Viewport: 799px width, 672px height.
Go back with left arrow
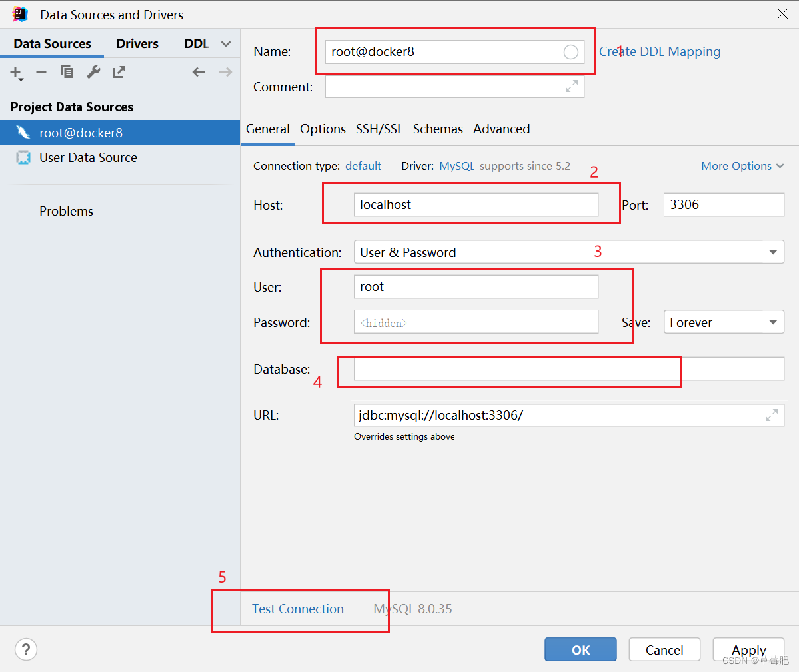pos(199,73)
